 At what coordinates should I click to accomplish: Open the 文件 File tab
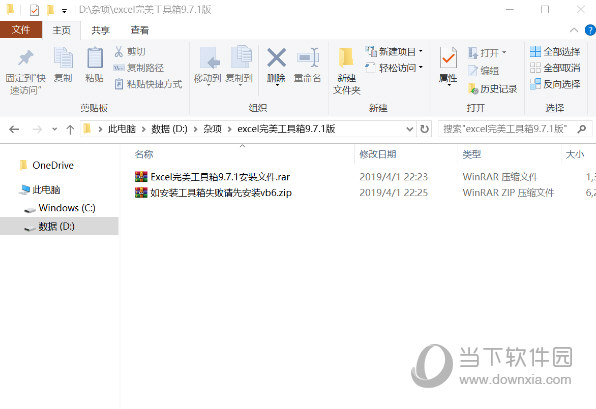[x=21, y=30]
